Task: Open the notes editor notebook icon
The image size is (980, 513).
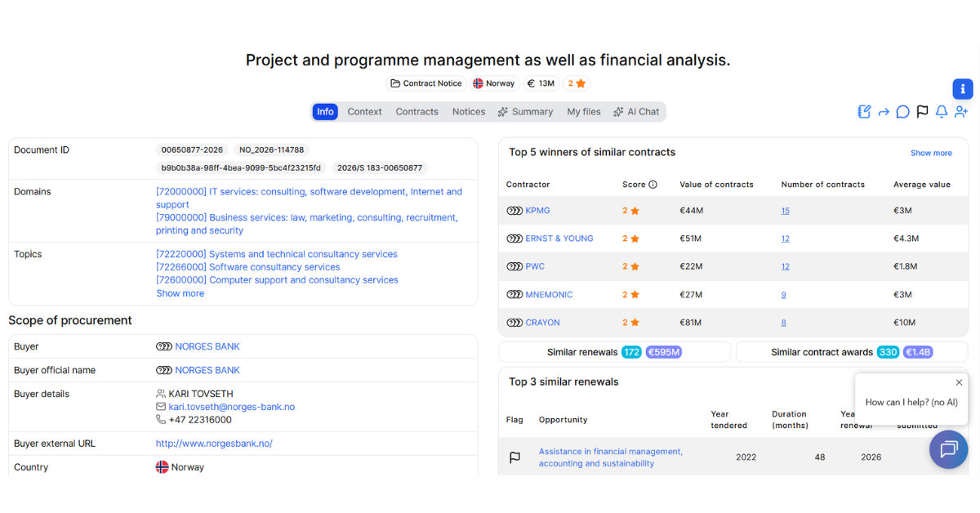Action: point(864,112)
